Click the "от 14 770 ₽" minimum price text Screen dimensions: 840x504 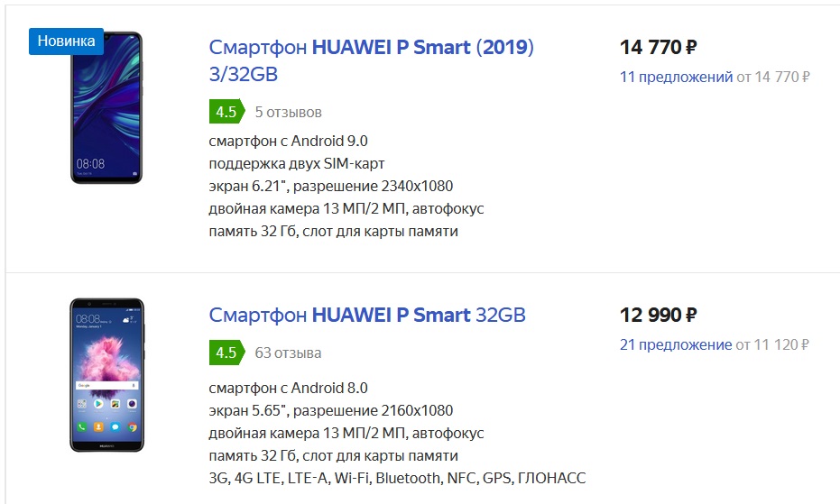[x=773, y=77]
